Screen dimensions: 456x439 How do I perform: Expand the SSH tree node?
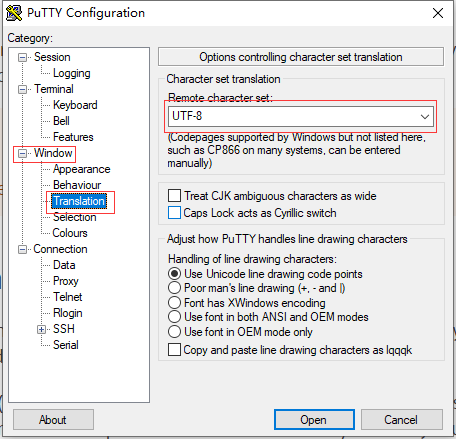pos(41,329)
